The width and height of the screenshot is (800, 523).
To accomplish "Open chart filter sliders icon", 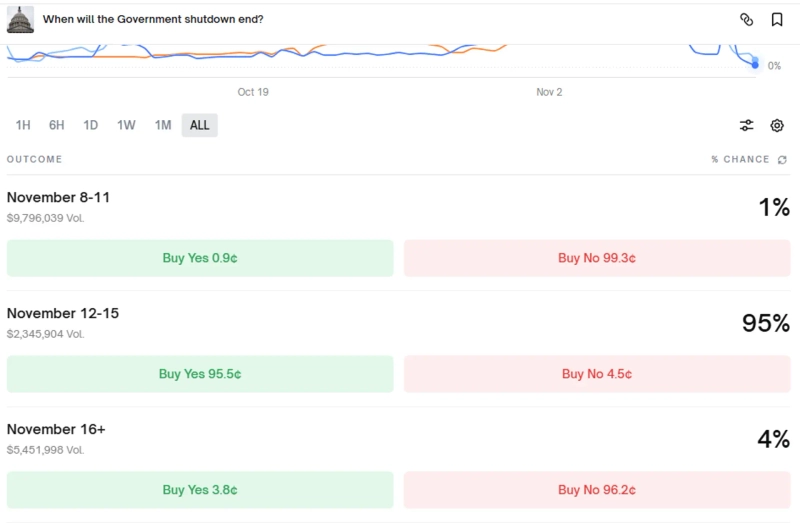I will 746,125.
